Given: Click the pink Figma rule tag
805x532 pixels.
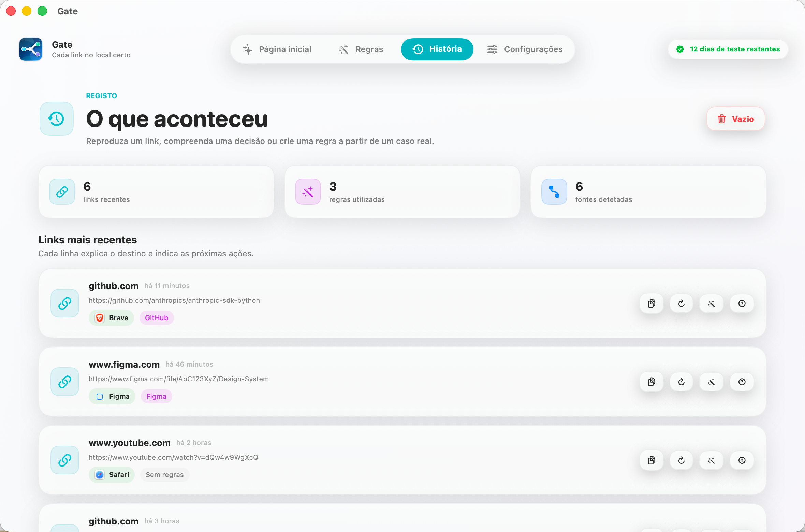Looking at the screenshot, I should pos(157,396).
